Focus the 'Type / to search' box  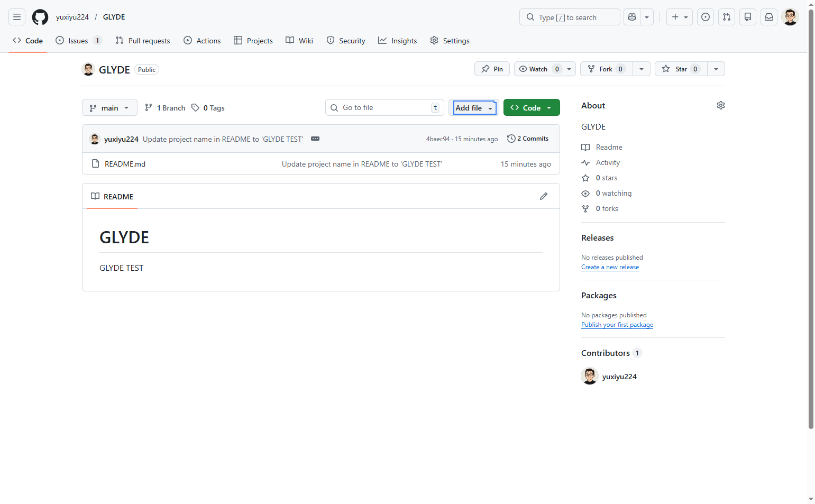[x=570, y=17]
